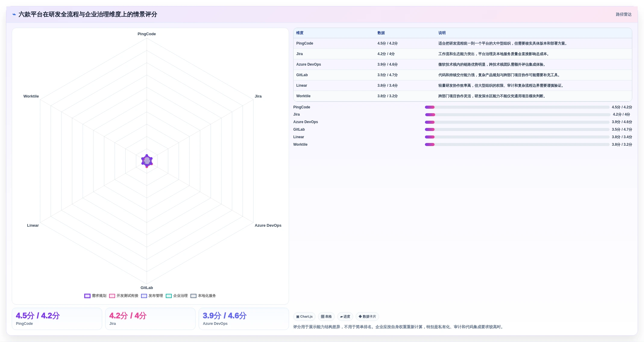Click the Linear table row name
644x342 pixels.
(302, 85)
